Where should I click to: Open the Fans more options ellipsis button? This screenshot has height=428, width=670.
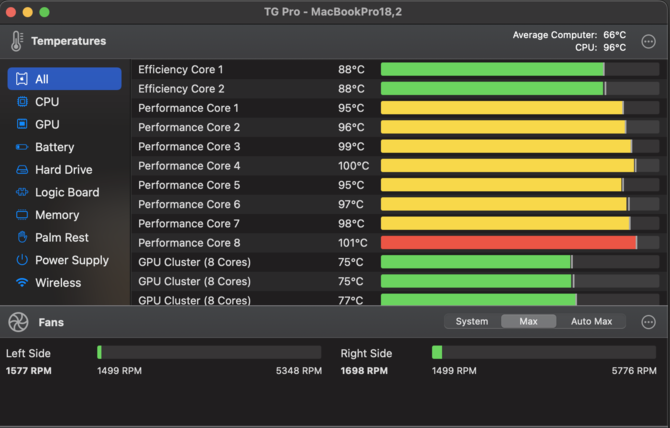click(x=648, y=322)
